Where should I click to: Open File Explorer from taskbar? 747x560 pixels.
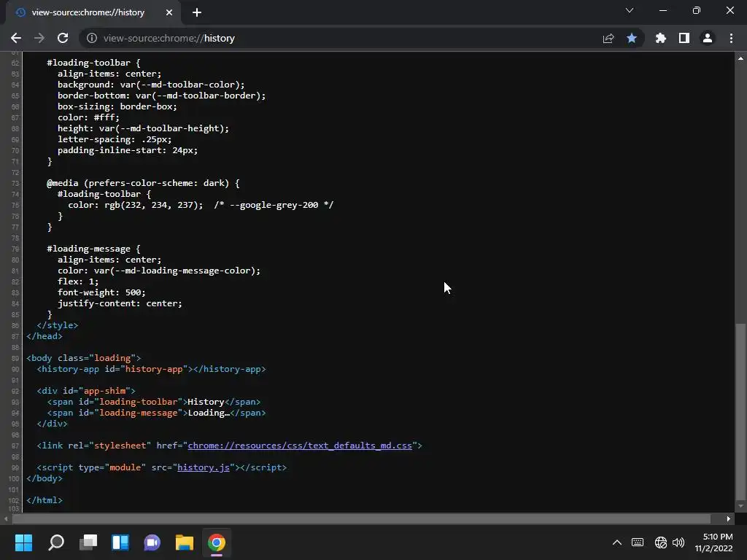185,542
